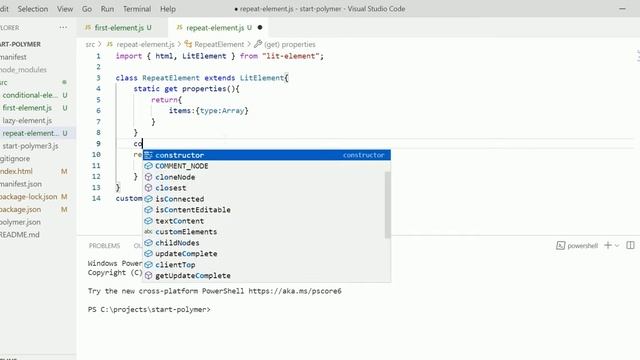Open the Selection menu
Screen dimensions: 640x360
pos(33,9)
